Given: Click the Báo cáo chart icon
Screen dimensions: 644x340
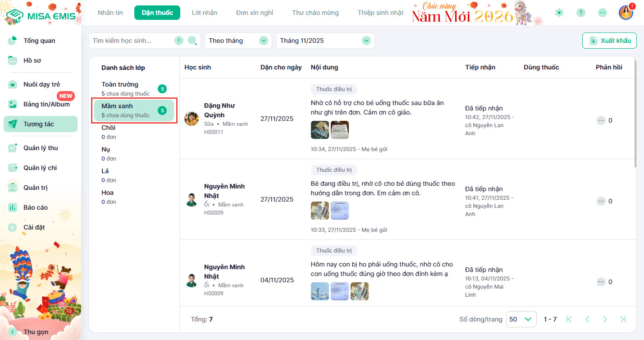Looking at the screenshot, I should [x=13, y=207].
